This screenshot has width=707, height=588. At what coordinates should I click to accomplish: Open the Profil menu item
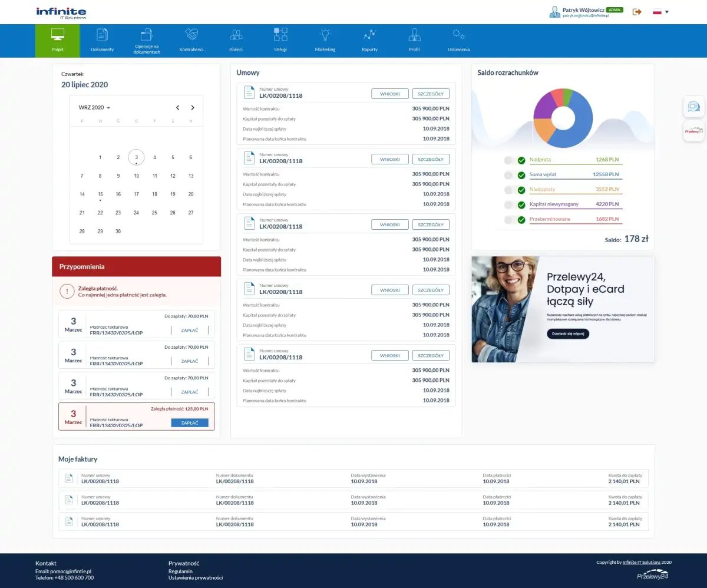[x=414, y=41]
